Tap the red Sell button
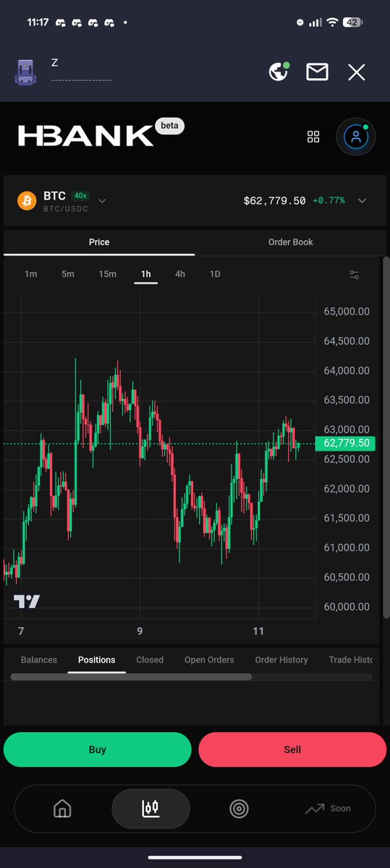The height and width of the screenshot is (868, 390). pos(292,749)
